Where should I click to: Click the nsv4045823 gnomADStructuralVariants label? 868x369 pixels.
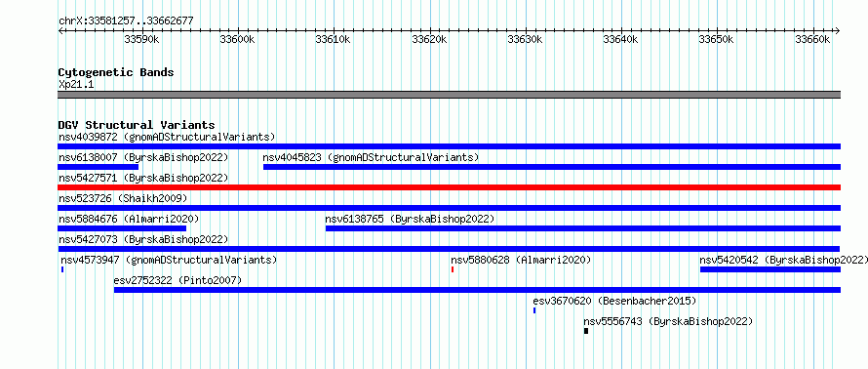371,157
